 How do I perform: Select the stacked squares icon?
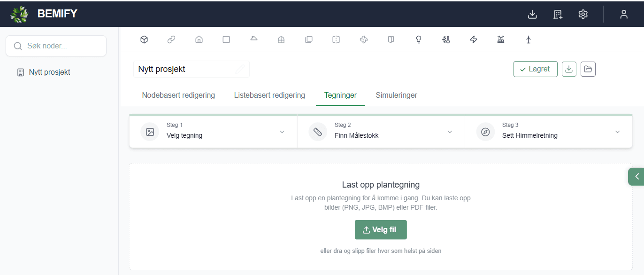coord(309,39)
